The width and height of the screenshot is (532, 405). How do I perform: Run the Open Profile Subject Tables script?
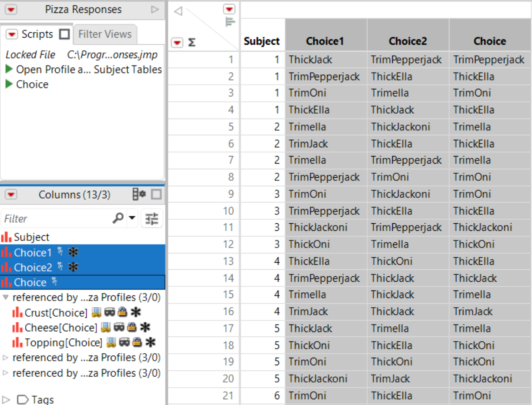9,69
